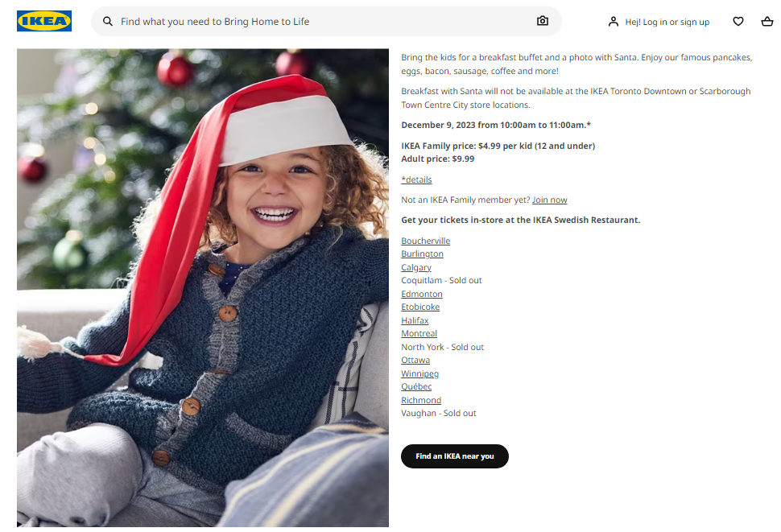Screen dimensions: 781x532
Task: Click Find an IKEA near you button
Action: click(455, 456)
